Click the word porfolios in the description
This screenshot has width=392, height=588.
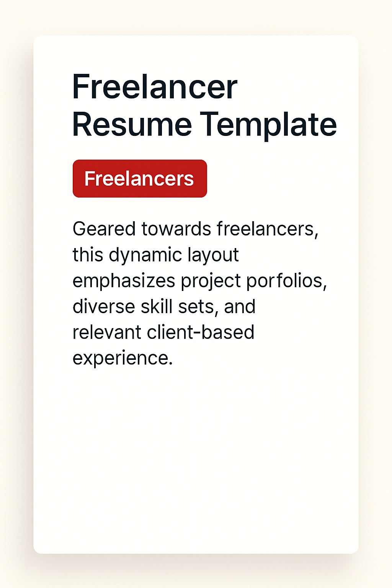(286, 281)
